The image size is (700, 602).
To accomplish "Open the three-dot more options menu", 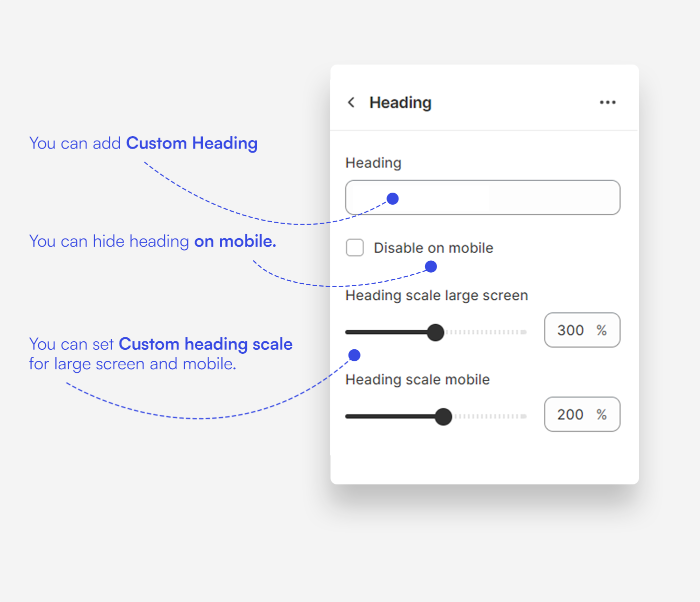I will point(607,103).
